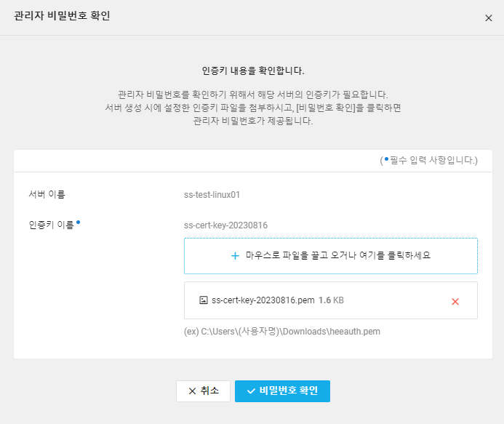Click the key name ss-cert-key-20230816 text
This screenshot has height=424, width=504.
click(x=225, y=225)
